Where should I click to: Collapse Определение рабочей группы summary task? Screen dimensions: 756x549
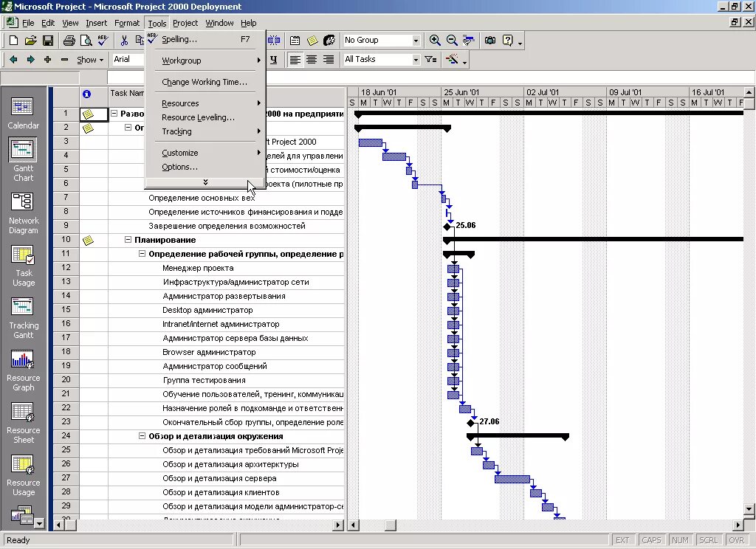tap(142, 254)
